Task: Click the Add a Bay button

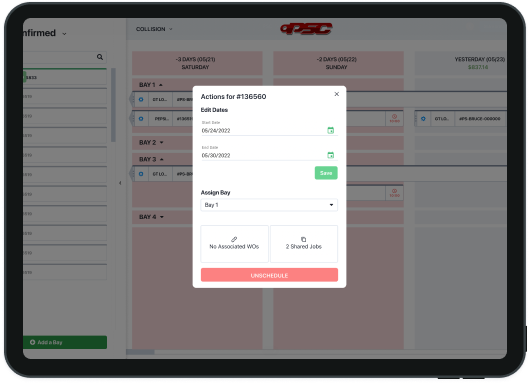Action: tap(65, 342)
